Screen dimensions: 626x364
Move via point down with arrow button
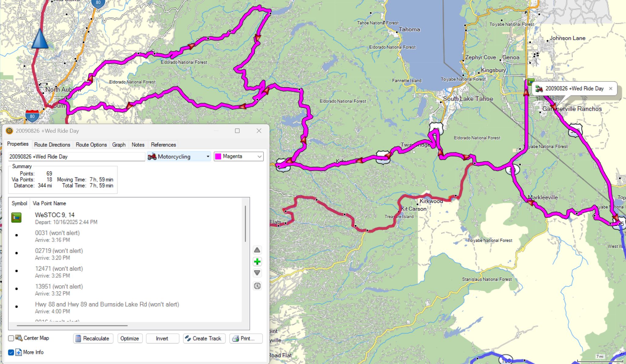[257, 273]
